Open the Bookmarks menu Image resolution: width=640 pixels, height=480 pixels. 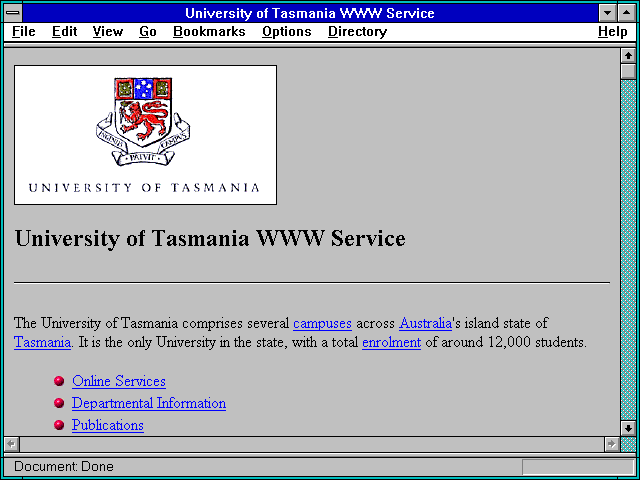click(209, 32)
